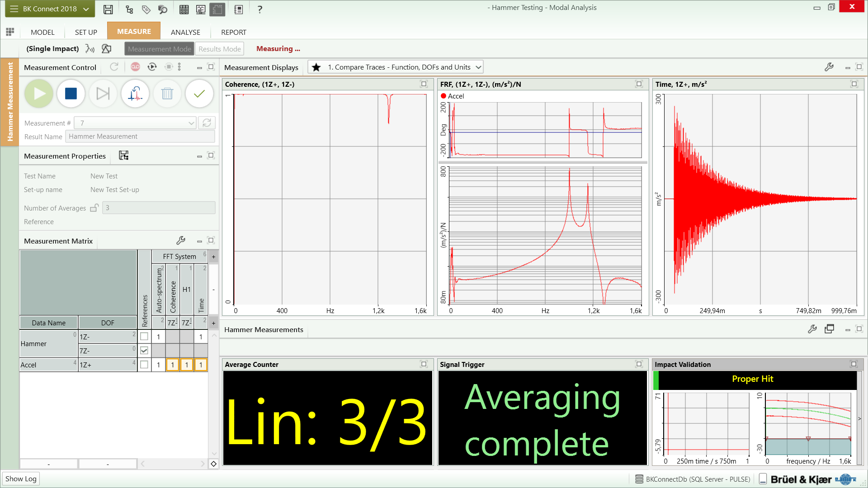Select the ANALYSE tab
The width and height of the screenshot is (868, 488).
185,32
